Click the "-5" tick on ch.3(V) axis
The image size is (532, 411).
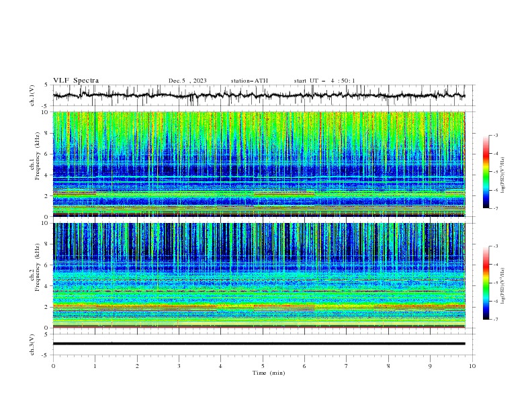[46, 355]
